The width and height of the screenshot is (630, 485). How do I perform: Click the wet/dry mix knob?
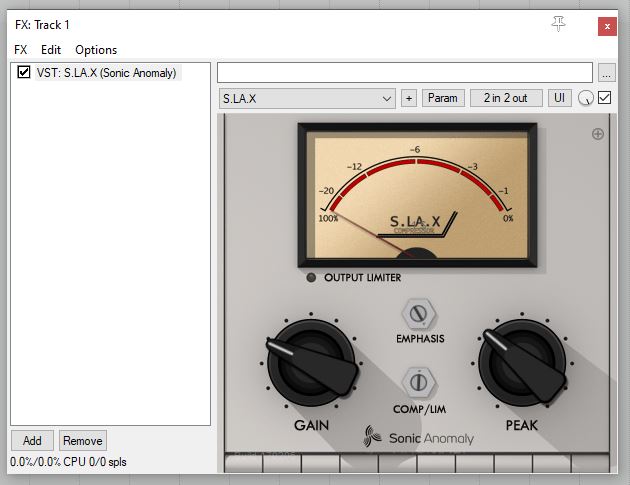[x=585, y=98]
